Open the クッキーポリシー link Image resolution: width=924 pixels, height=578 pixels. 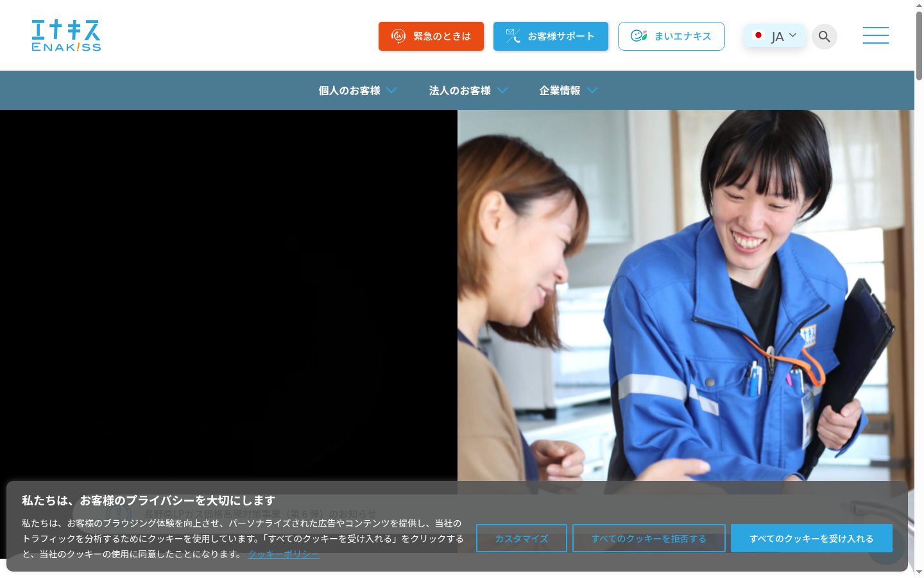(284, 554)
